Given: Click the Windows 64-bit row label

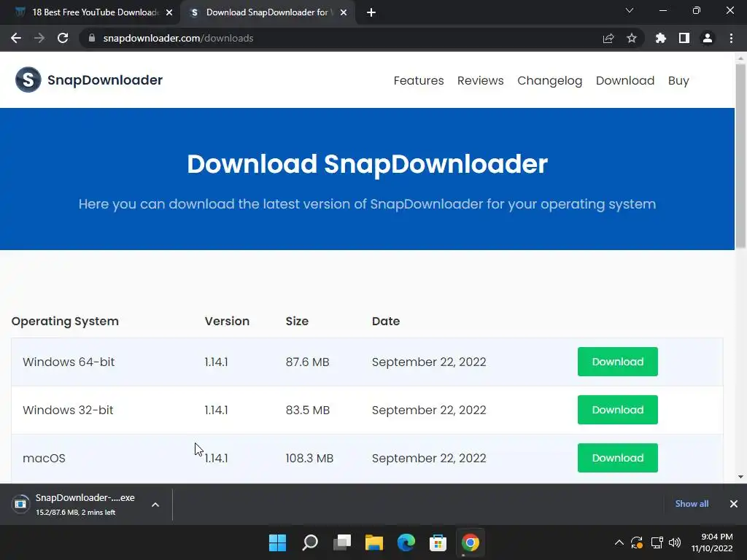Looking at the screenshot, I should [x=69, y=362].
